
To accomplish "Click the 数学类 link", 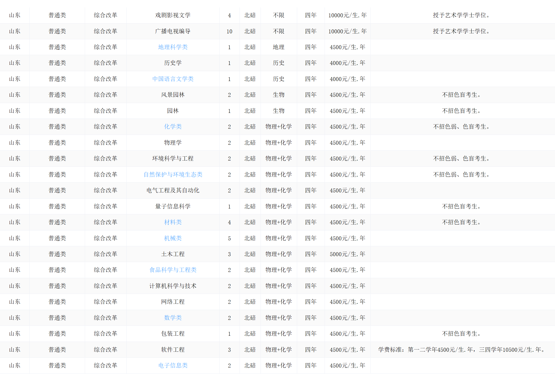I will coord(173,318).
